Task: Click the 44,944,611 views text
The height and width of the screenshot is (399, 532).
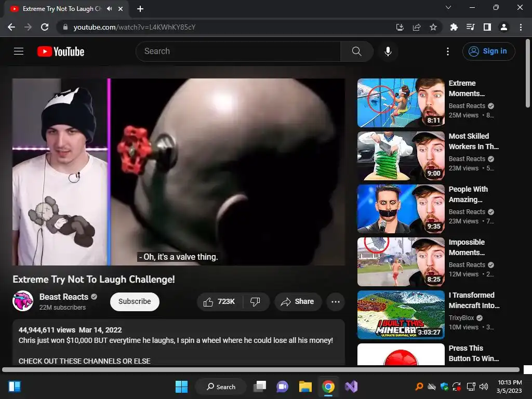Action: point(47,330)
